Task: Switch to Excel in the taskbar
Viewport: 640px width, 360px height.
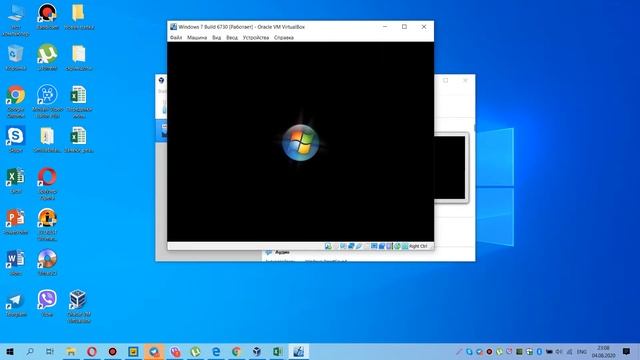Action: (278, 351)
